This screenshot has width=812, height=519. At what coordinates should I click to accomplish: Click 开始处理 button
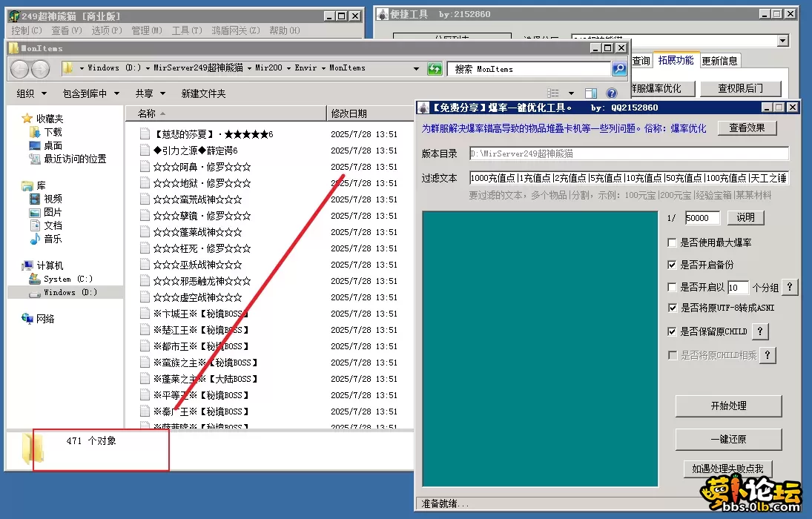pyautogui.click(x=729, y=406)
